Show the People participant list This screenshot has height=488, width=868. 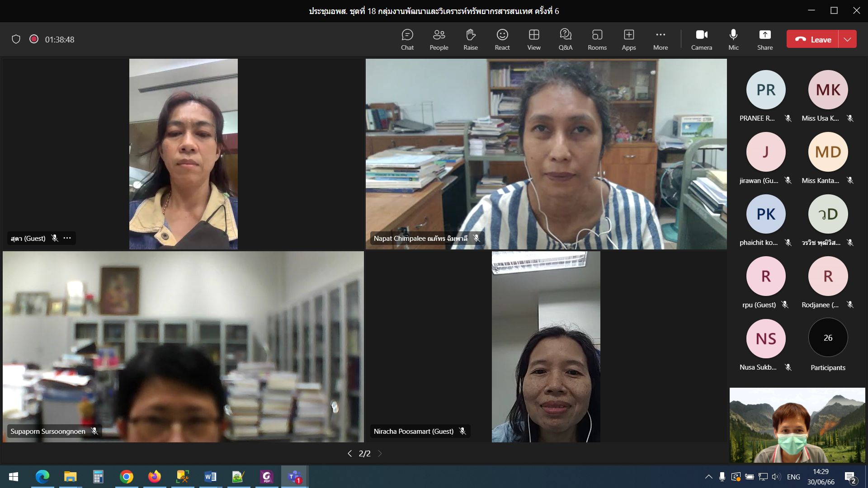[439, 39]
